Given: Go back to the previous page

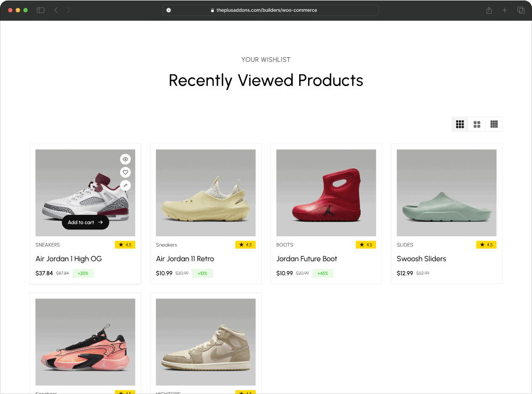Looking at the screenshot, I should [56, 10].
